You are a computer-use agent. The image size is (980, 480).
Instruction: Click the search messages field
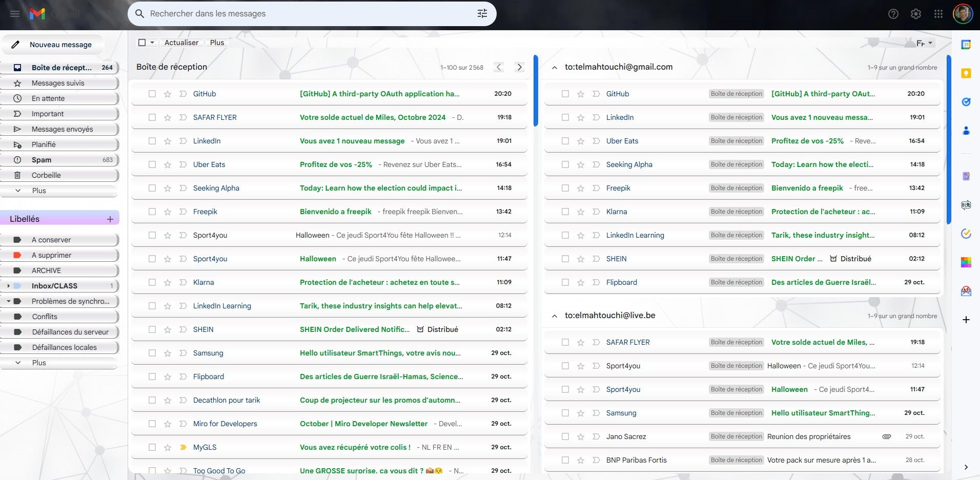[312, 14]
